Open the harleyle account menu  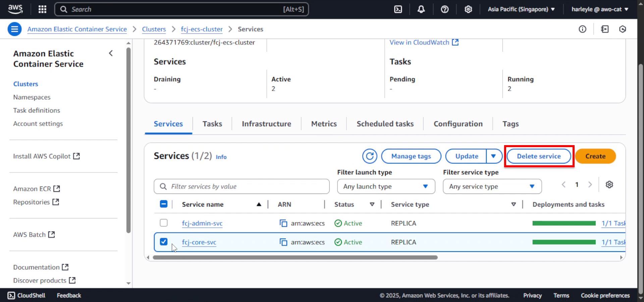pos(600,9)
